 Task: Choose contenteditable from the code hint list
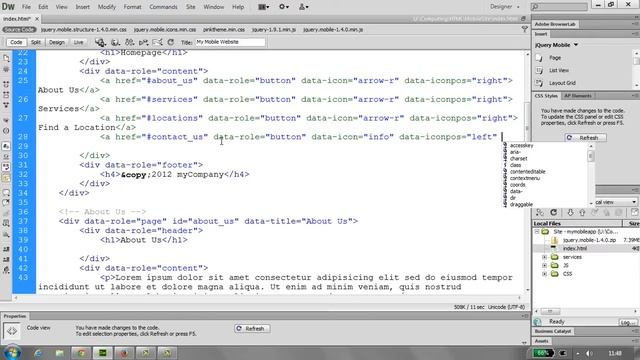pos(527,172)
